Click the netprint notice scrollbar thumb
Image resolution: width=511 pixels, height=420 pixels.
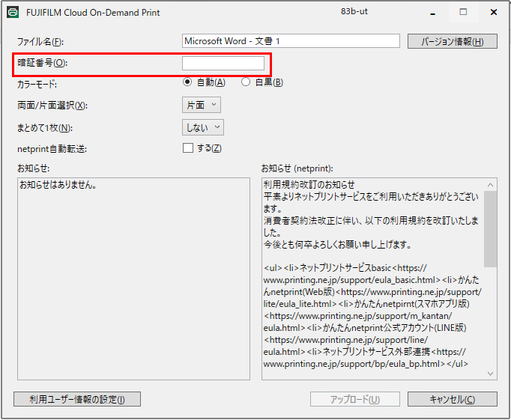tap(491, 229)
